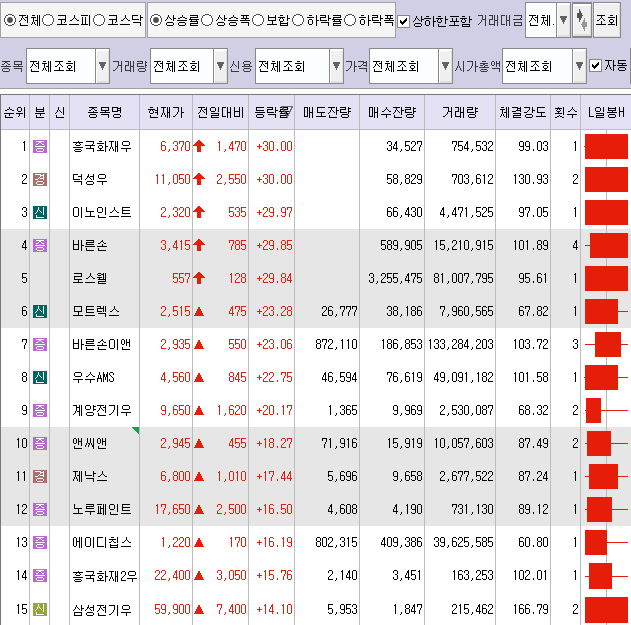
Task: Open the 시가총액 전체조회 dropdown
Action: click(579, 66)
